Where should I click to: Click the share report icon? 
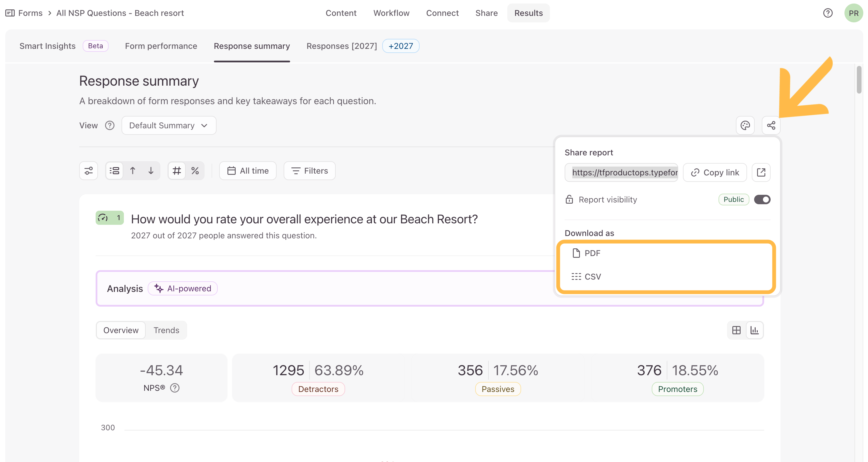click(771, 125)
